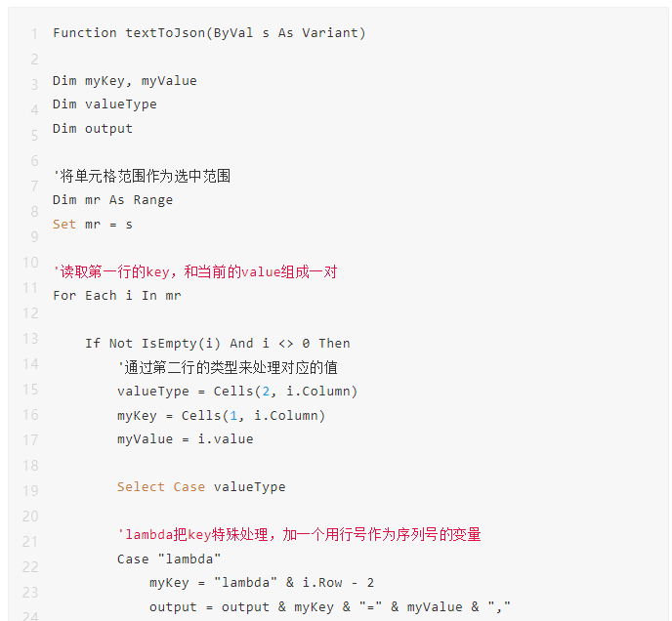Click the 'For Each i In mr' line

coord(117,296)
